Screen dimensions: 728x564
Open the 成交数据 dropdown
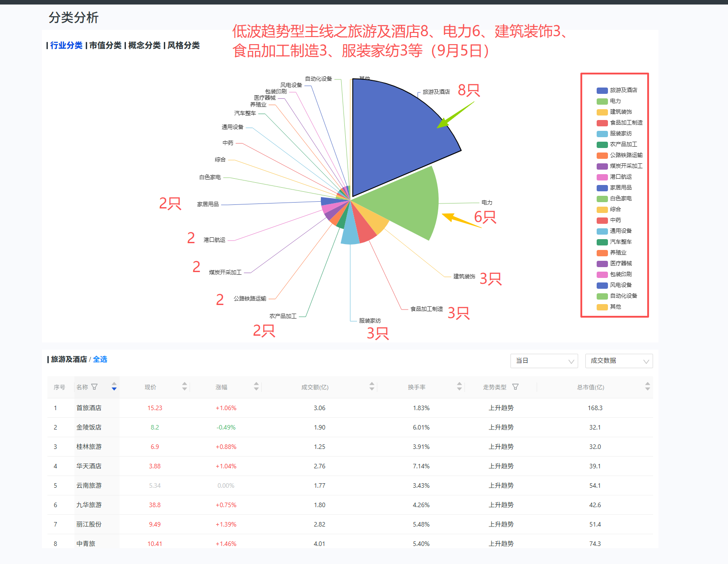(618, 361)
